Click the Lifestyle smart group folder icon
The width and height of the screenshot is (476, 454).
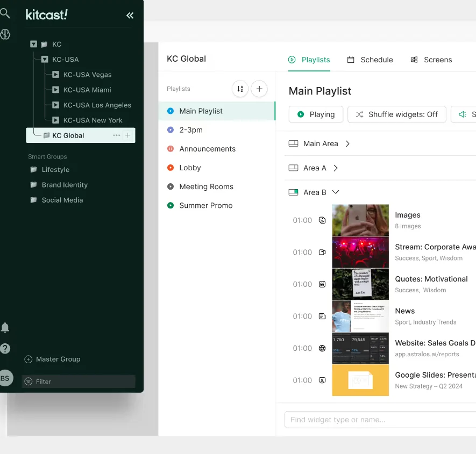pyautogui.click(x=34, y=169)
